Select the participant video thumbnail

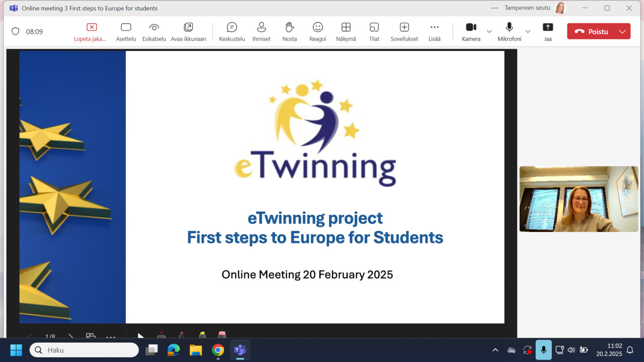[579, 199]
